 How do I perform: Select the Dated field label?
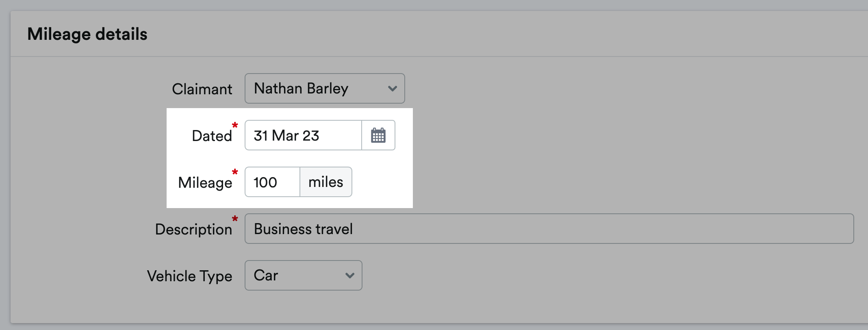(x=212, y=136)
